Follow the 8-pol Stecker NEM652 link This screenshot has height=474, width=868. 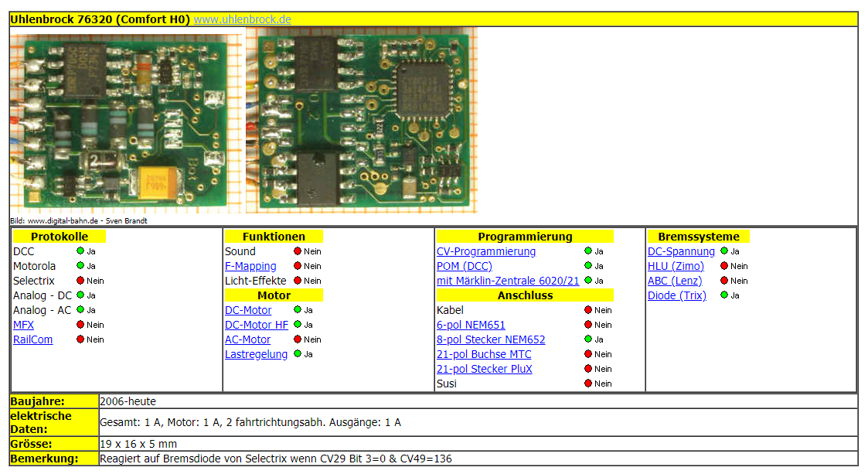491,339
